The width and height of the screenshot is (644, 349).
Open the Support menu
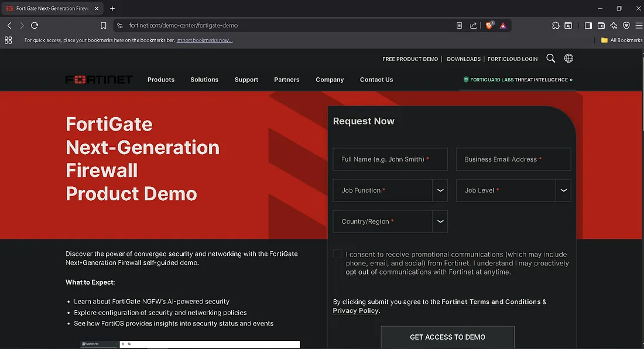coord(246,80)
